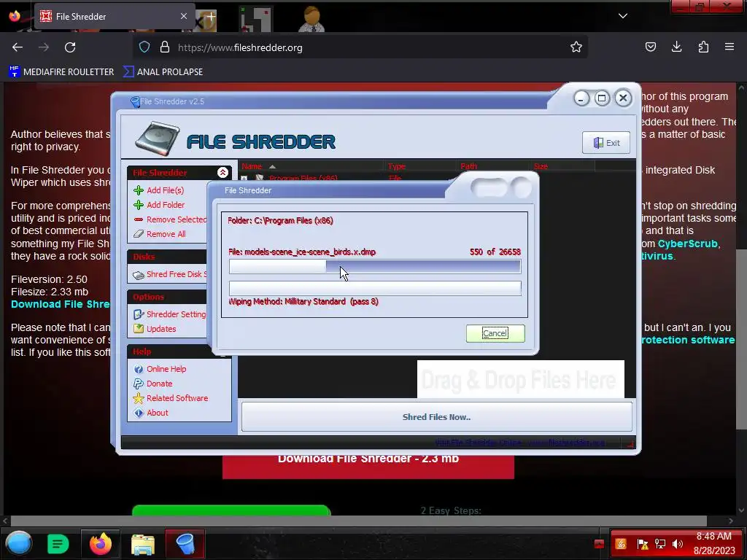Click the clock showing 8:48 AM
Viewport: 747px width, 560px height.
coord(713,536)
